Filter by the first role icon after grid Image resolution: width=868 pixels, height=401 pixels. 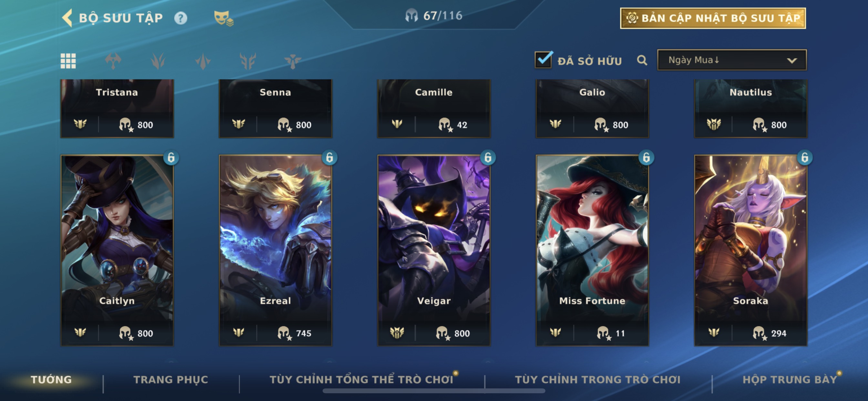(x=113, y=61)
